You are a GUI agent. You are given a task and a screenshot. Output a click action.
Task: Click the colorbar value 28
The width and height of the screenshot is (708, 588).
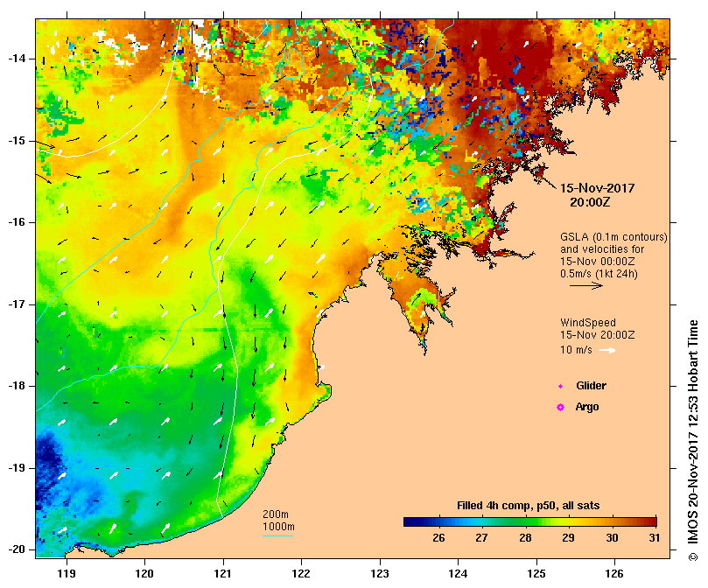pos(525,538)
